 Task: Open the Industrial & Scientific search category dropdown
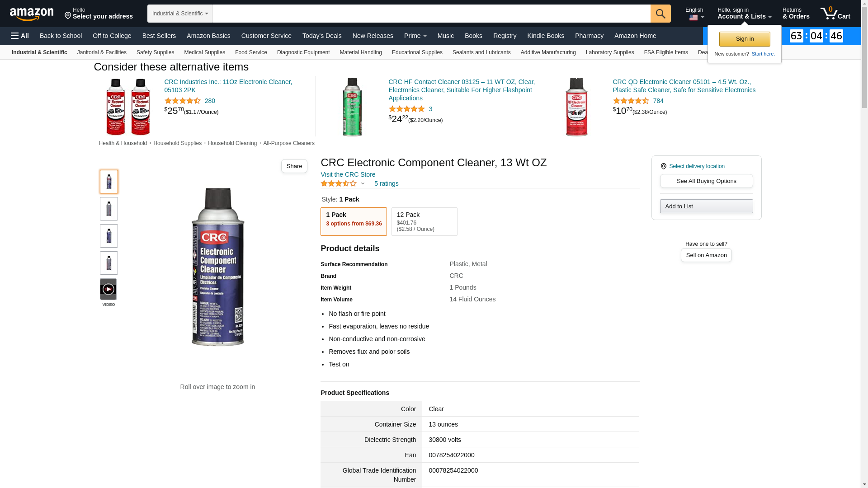click(180, 14)
